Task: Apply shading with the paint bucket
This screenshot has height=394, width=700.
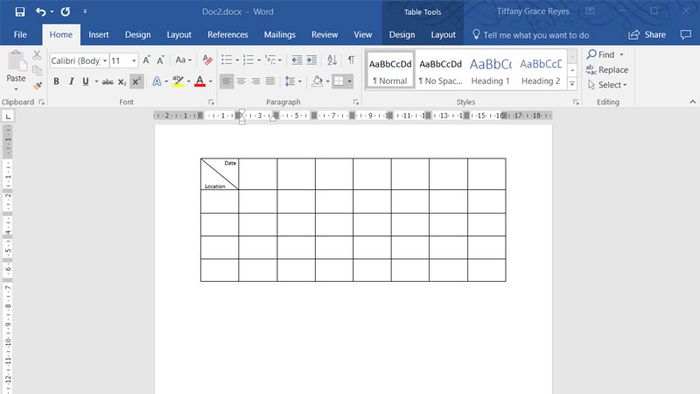Action: 317,81
